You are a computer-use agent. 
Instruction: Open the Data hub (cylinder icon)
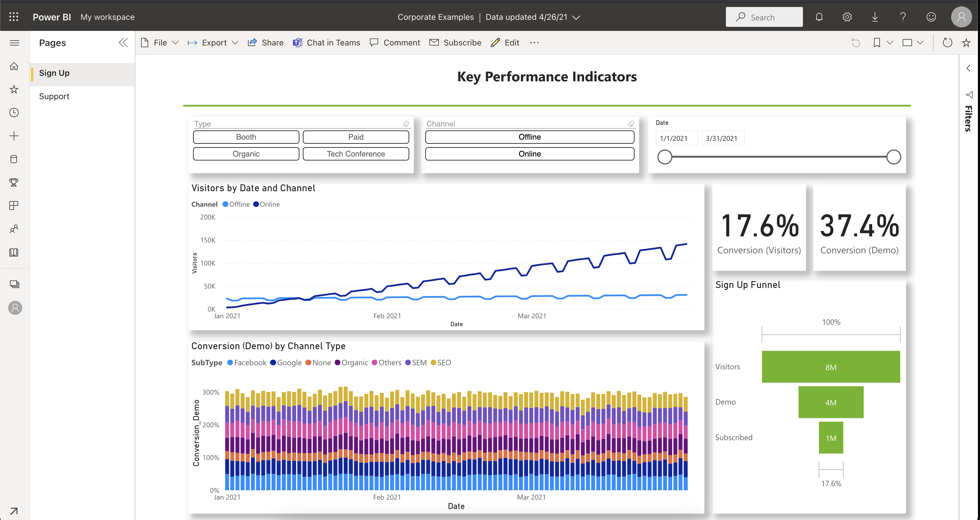[14, 159]
